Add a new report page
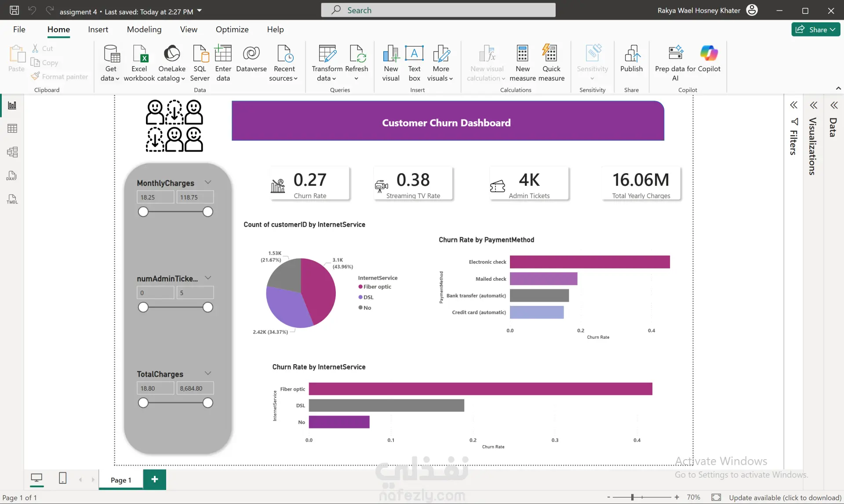 click(x=155, y=479)
